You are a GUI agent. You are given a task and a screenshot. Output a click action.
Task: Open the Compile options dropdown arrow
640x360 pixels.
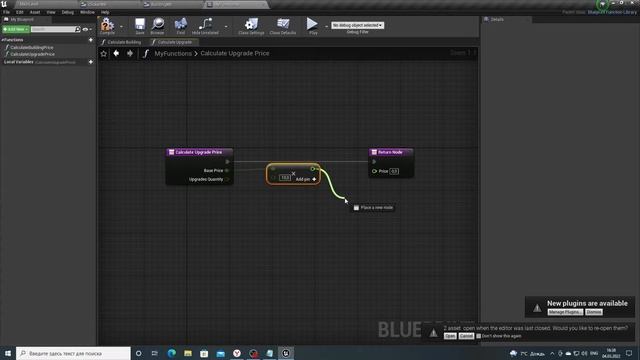[x=121, y=26]
